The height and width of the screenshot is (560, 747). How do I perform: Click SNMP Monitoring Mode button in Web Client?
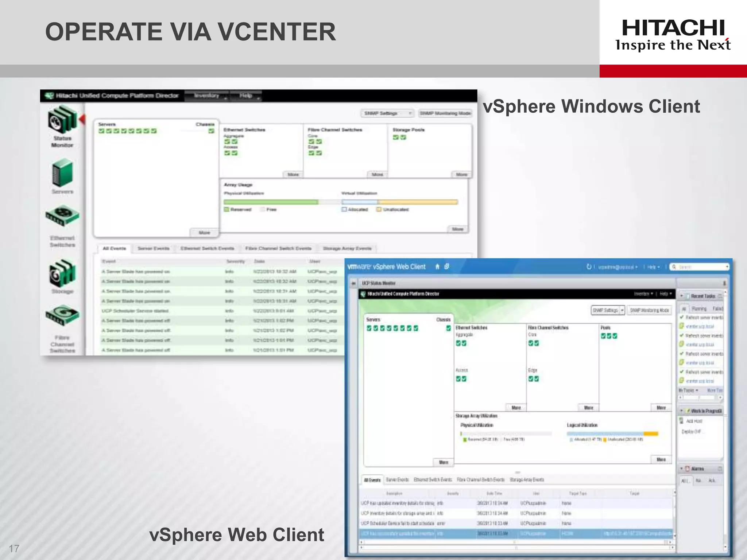click(649, 310)
